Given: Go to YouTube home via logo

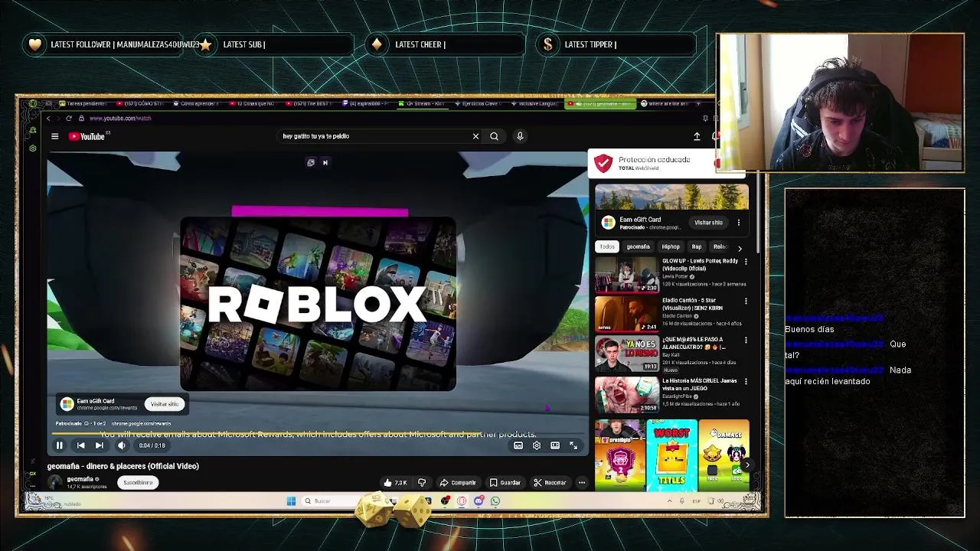Looking at the screenshot, I should 87,136.
